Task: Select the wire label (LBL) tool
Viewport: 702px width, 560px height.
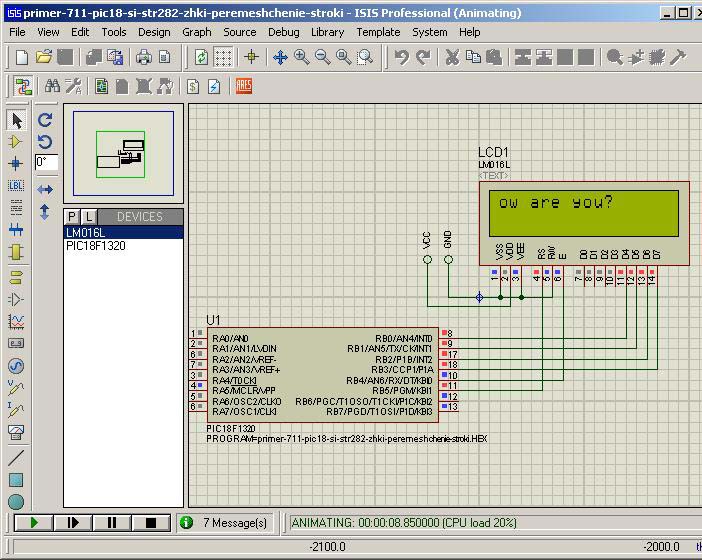Action: click(16, 185)
